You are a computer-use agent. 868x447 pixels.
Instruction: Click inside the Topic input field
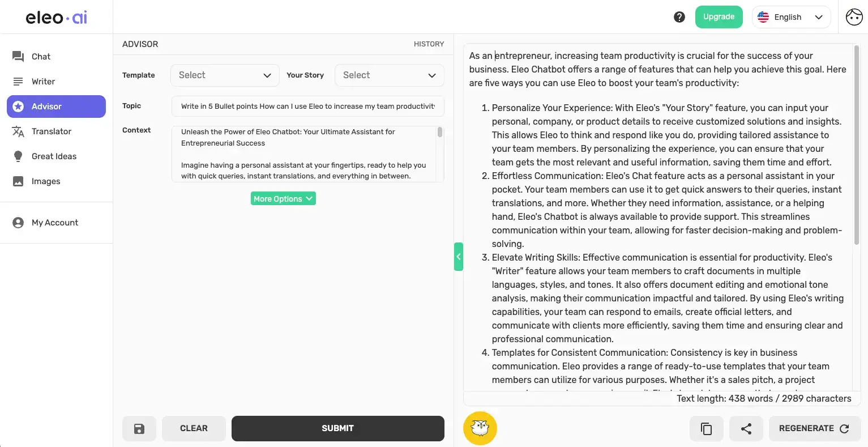click(307, 106)
